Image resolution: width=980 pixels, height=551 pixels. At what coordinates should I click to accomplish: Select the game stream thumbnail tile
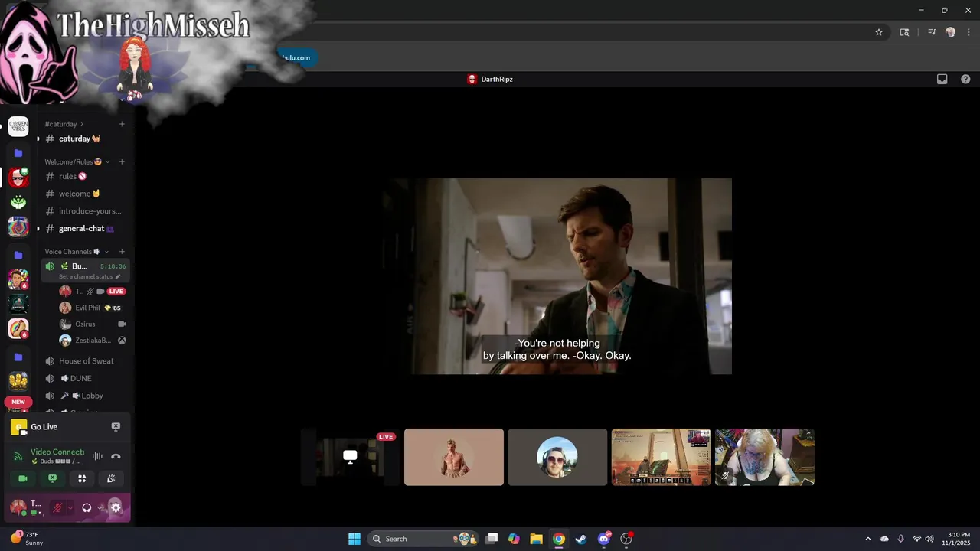[x=661, y=457]
